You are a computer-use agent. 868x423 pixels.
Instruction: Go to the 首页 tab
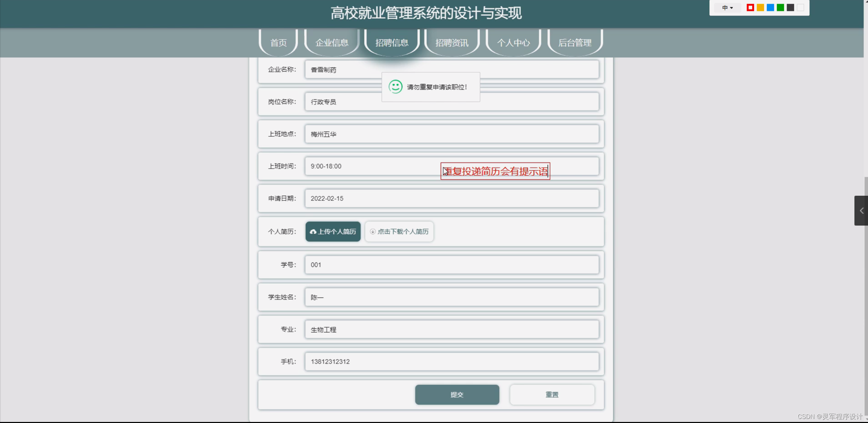pyautogui.click(x=278, y=43)
